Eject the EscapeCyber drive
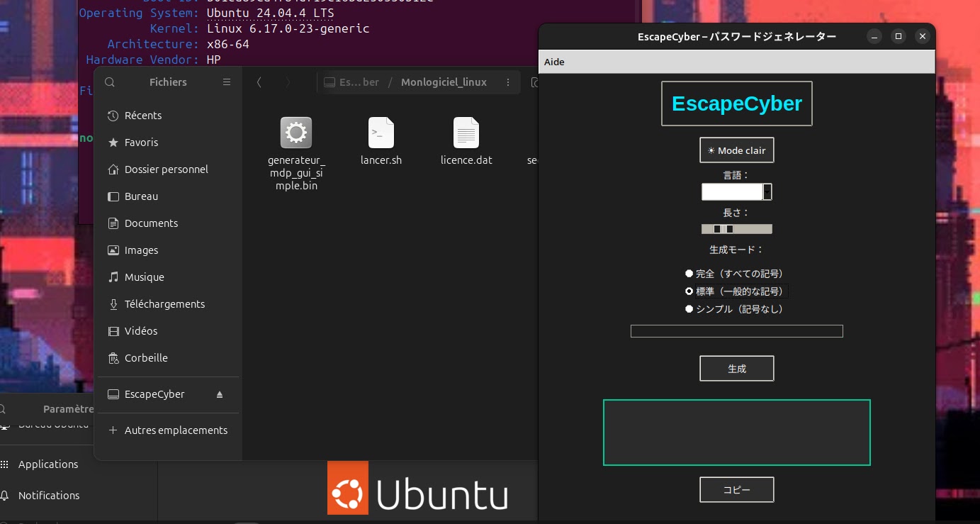 tap(220, 394)
